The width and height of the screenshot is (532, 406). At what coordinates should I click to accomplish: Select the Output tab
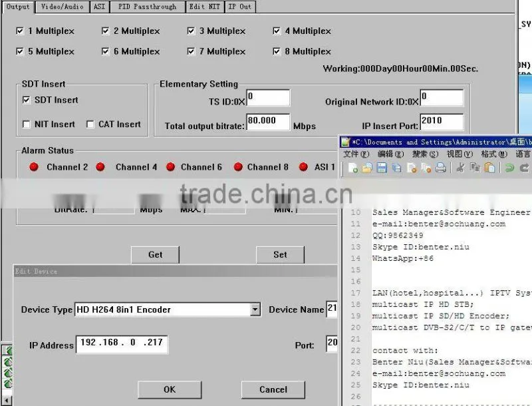coord(18,7)
